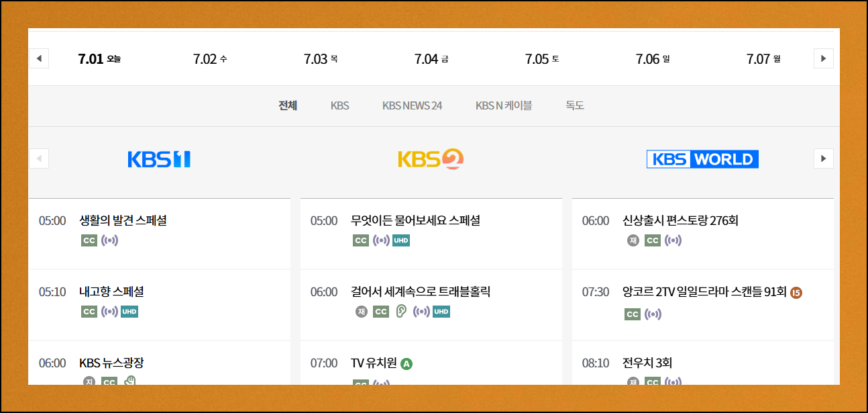Open program 생활의 발견 스페셜
This screenshot has height=413, width=868.
click(x=123, y=220)
